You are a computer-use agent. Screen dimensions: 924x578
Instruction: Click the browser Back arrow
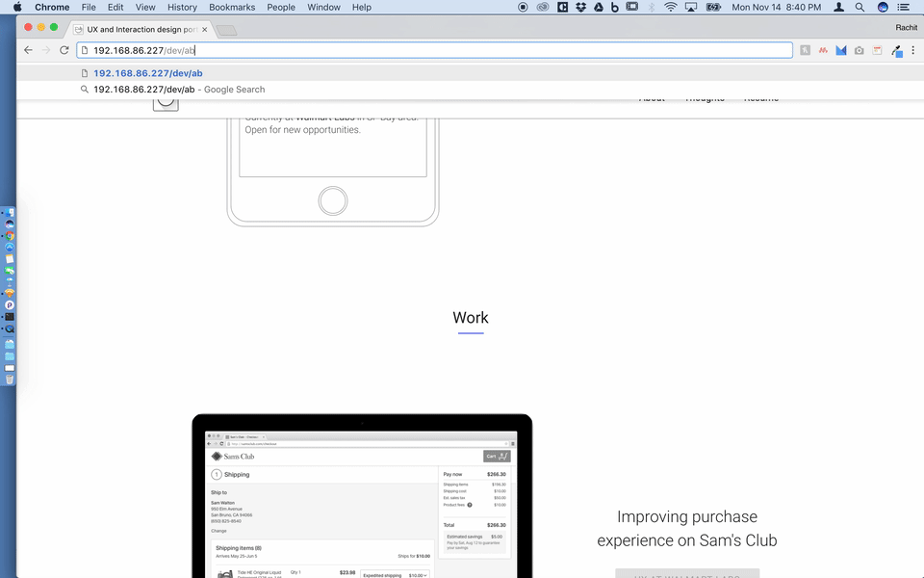(x=28, y=50)
